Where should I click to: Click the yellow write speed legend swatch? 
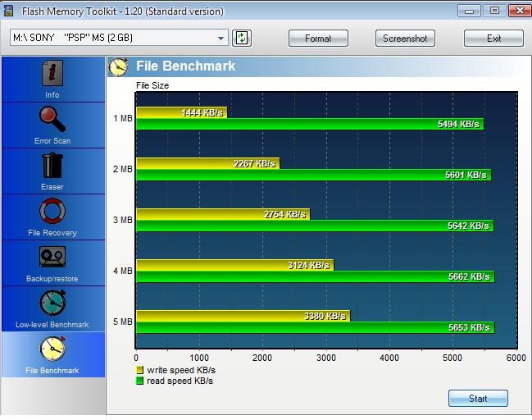[139, 370]
